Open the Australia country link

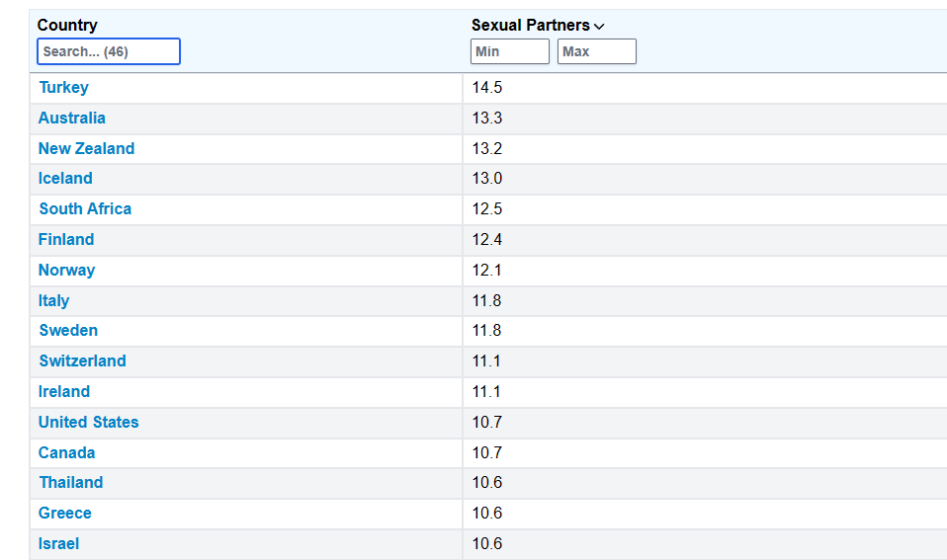click(71, 119)
